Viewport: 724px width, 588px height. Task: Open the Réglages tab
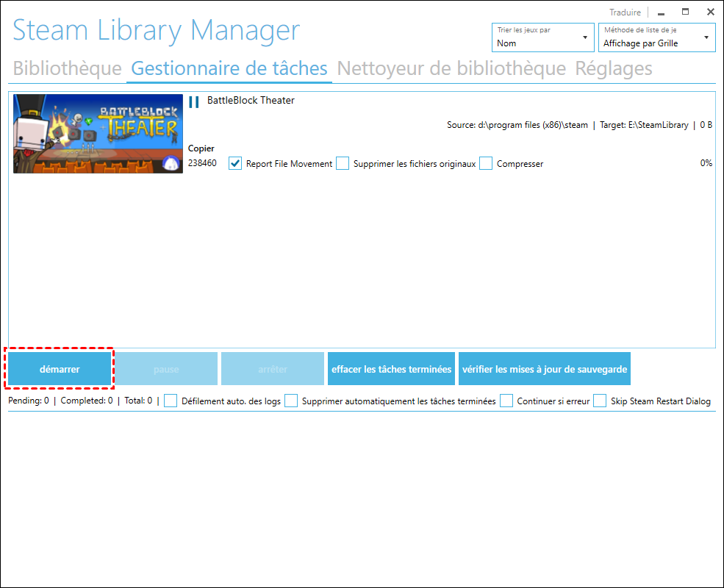tap(613, 68)
